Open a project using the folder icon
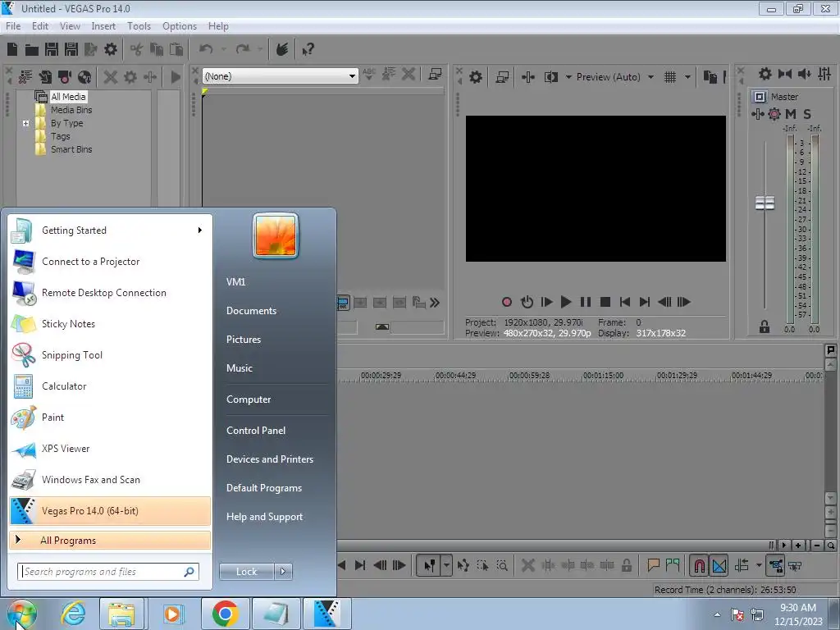 [32, 50]
